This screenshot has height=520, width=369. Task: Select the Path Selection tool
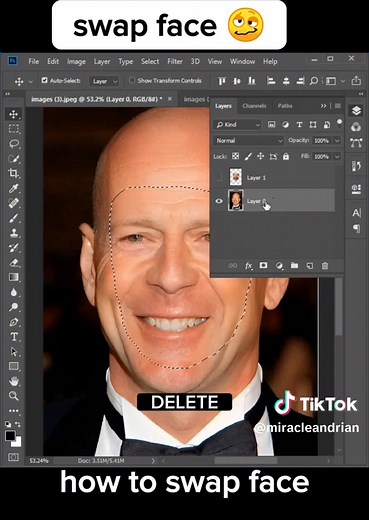(x=14, y=352)
